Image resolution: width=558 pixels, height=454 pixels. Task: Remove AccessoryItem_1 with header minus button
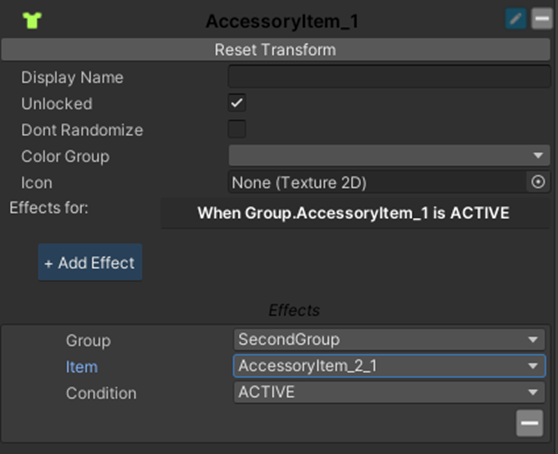(x=542, y=19)
